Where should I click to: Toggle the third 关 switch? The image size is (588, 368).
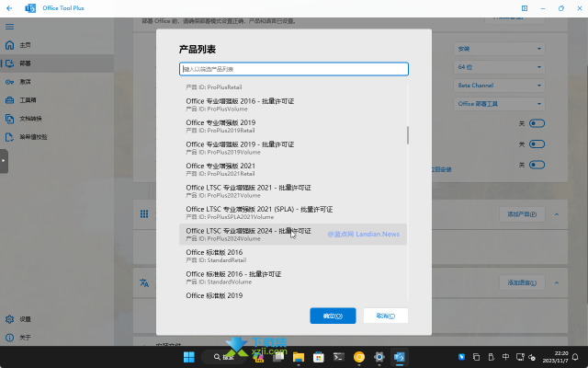537,165
